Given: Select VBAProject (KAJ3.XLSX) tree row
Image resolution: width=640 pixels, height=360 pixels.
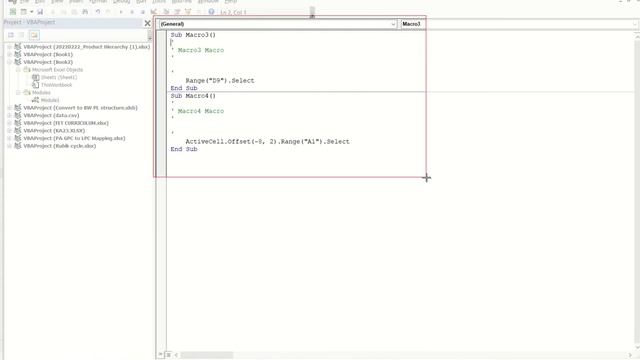Looking at the screenshot, I should coord(54,131).
